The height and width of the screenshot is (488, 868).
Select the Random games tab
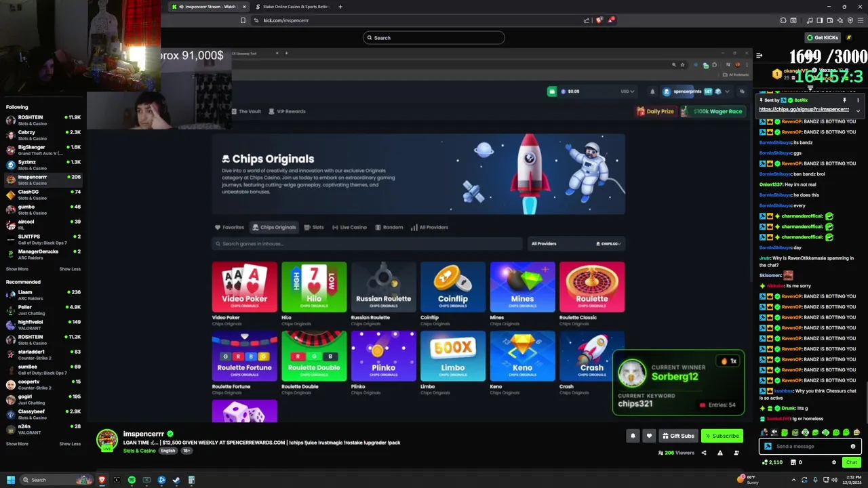(x=389, y=227)
